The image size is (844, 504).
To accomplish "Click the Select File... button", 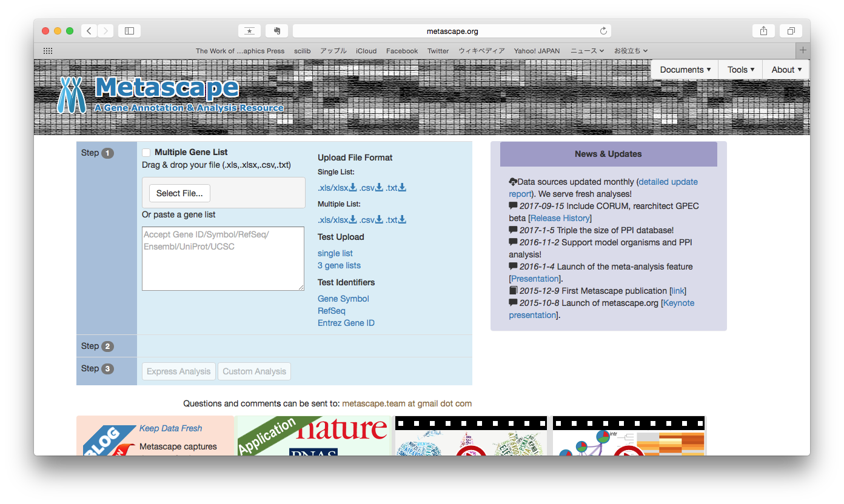I will click(x=179, y=193).
